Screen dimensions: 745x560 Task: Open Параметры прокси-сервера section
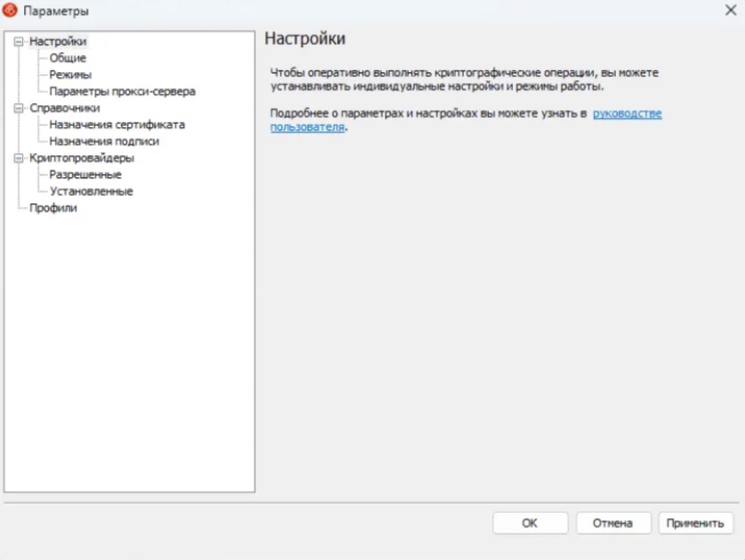click(x=122, y=92)
